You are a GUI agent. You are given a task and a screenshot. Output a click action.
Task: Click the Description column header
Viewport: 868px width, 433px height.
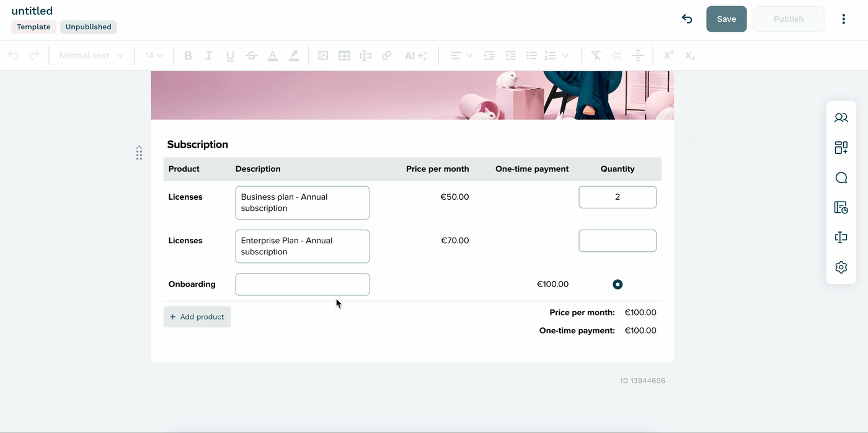coord(258,169)
